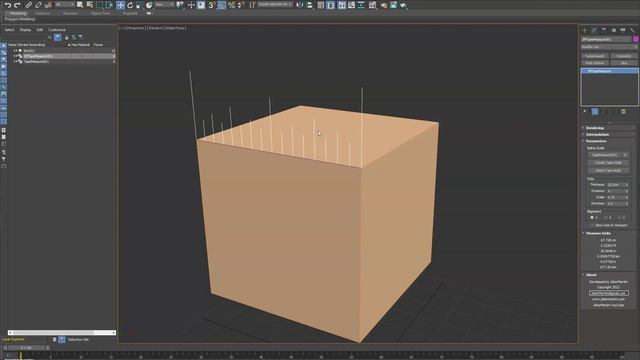Viewport: 640px width, 360px height.
Task: Click the Configure Modifier Sets icon
Action: [x=624, y=111]
